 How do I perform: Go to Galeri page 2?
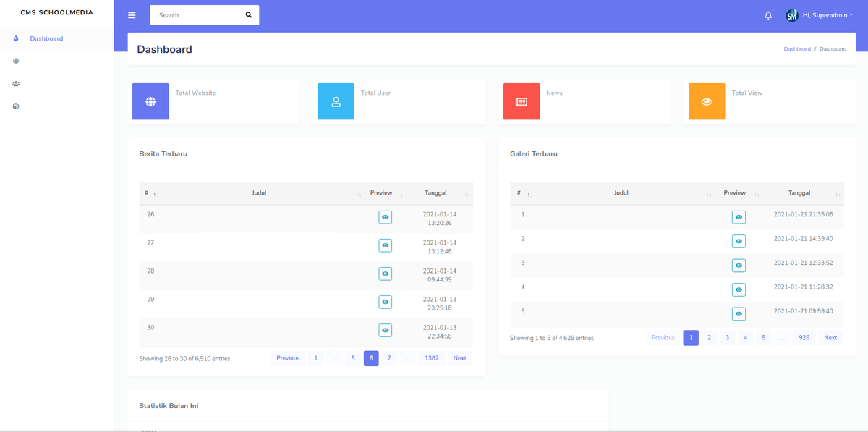pos(709,338)
